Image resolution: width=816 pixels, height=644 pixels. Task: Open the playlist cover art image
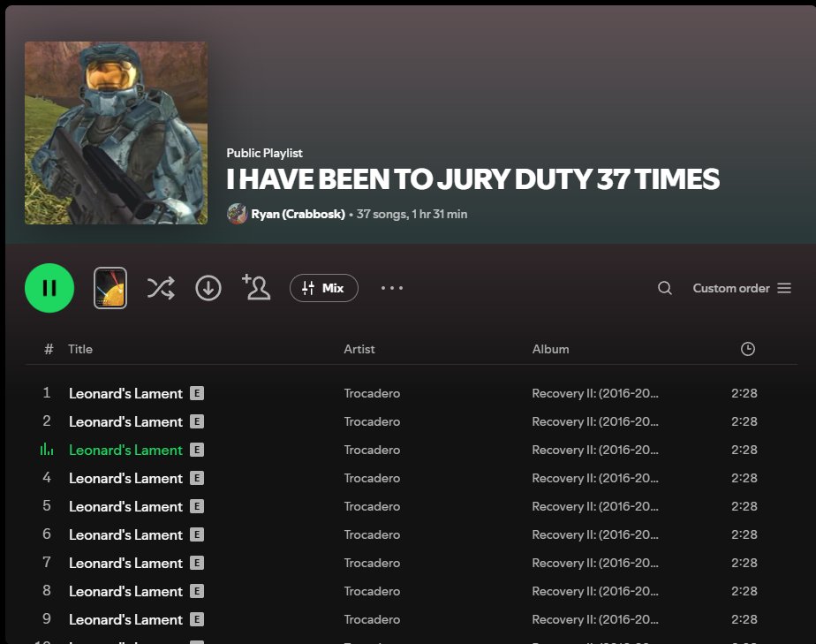point(116,133)
